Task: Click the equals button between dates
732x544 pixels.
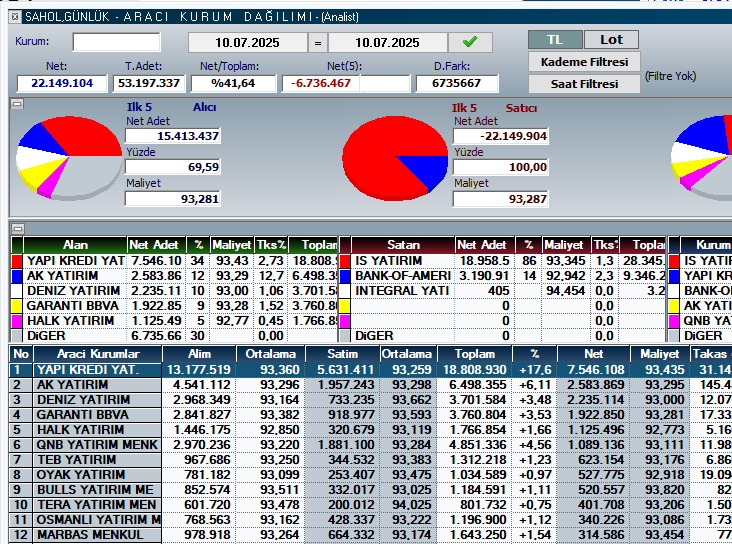Action: pyautogui.click(x=318, y=42)
